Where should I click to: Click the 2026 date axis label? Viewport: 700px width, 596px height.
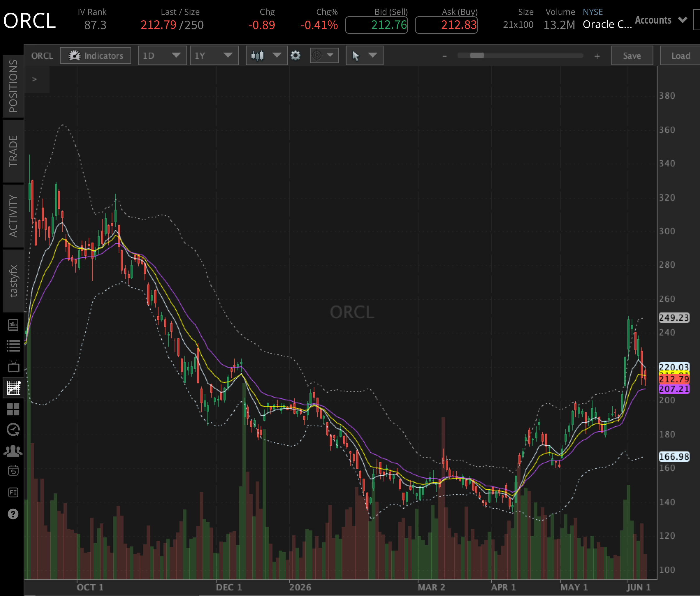(x=300, y=587)
